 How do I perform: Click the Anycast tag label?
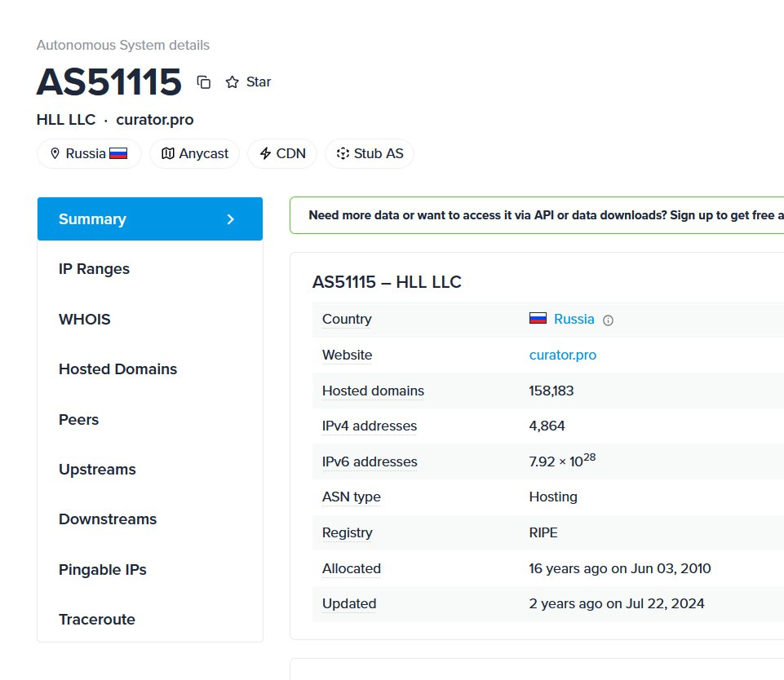(x=203, y=153)
